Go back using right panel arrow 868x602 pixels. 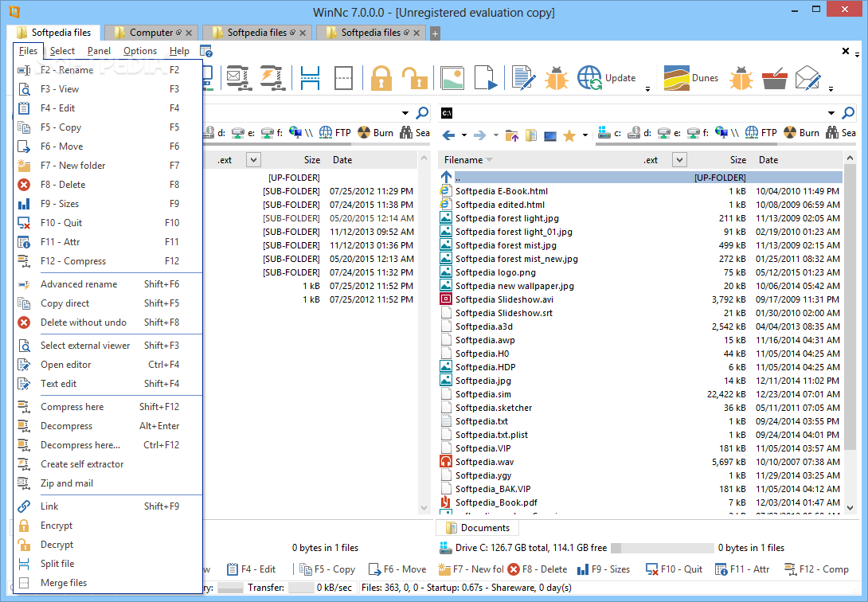448,135
